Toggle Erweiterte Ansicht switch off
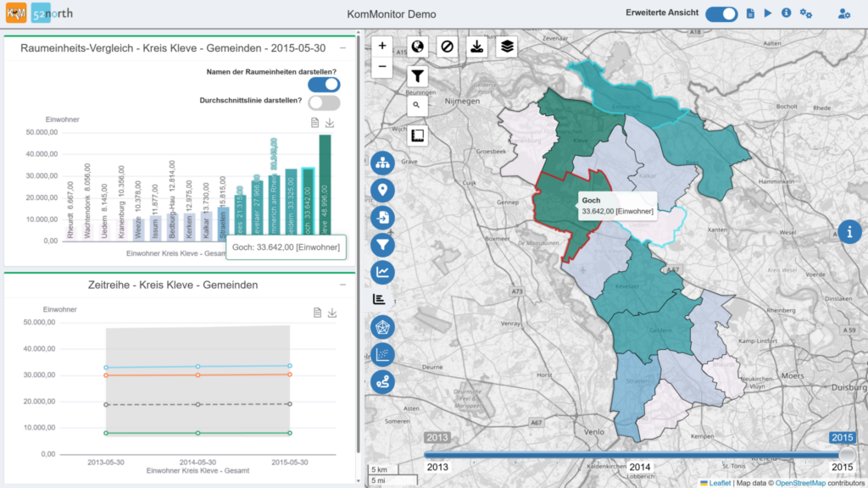Screen dimensions: 868x488 [x=721, y=14]
